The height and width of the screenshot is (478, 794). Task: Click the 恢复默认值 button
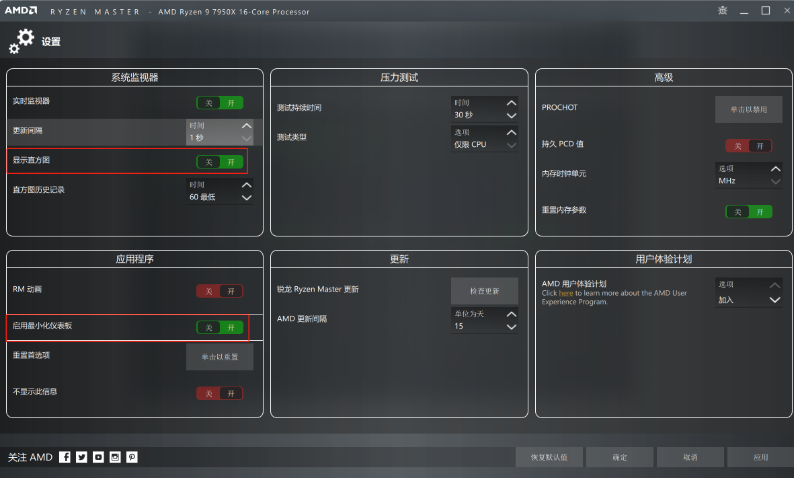pos(549,457)
